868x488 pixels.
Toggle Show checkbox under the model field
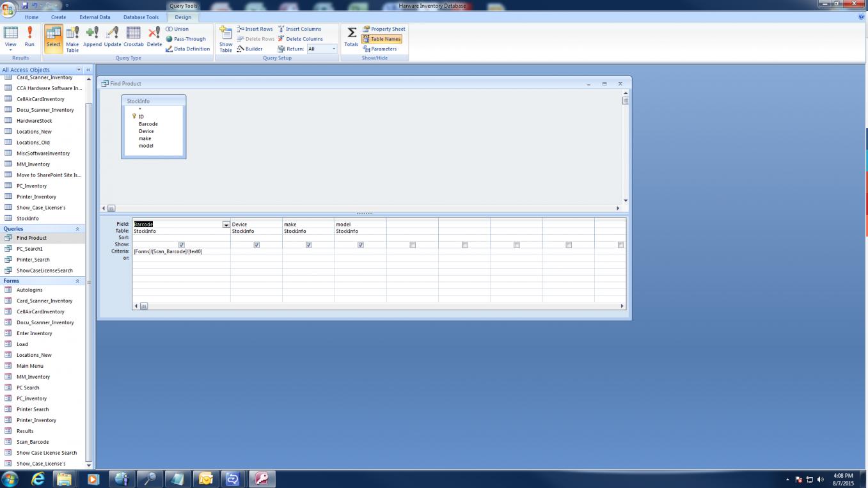(x=361, y=245)
